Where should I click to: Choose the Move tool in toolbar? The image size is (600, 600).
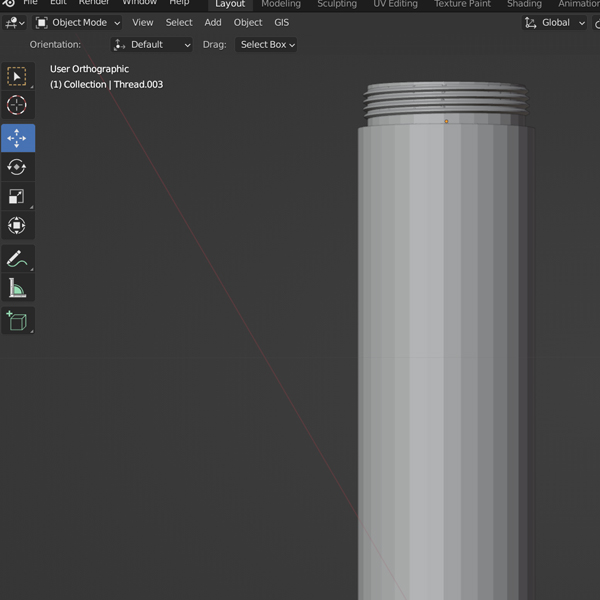coord(17,138)
